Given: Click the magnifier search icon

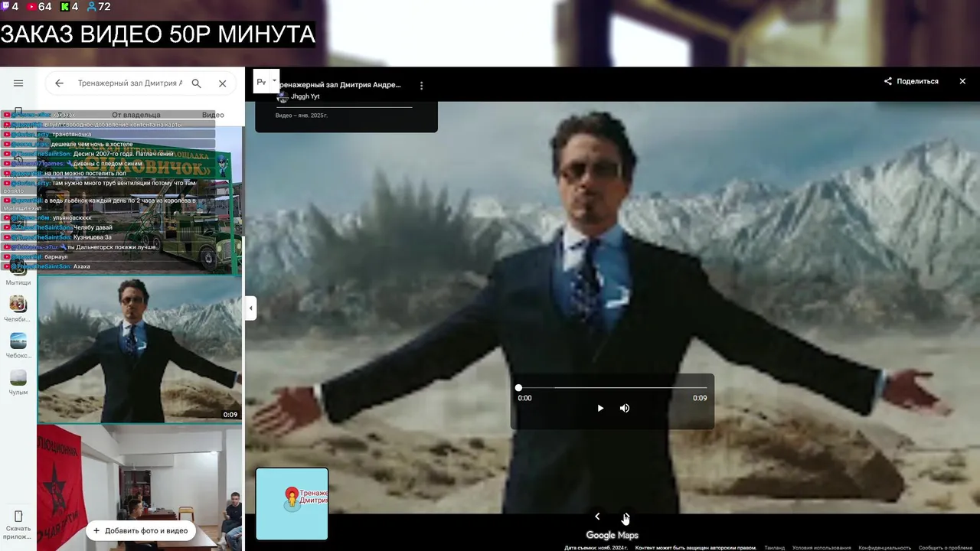Looking at the screenshot, I should [x=196, y=83].
